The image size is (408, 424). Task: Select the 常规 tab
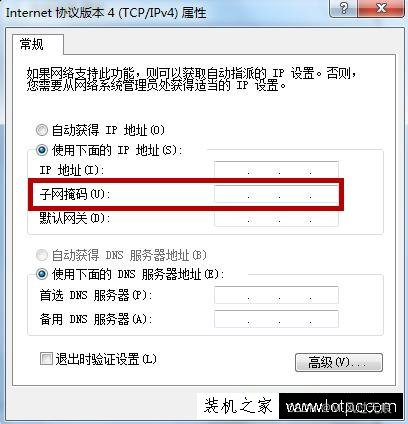[x=32, y=44]
